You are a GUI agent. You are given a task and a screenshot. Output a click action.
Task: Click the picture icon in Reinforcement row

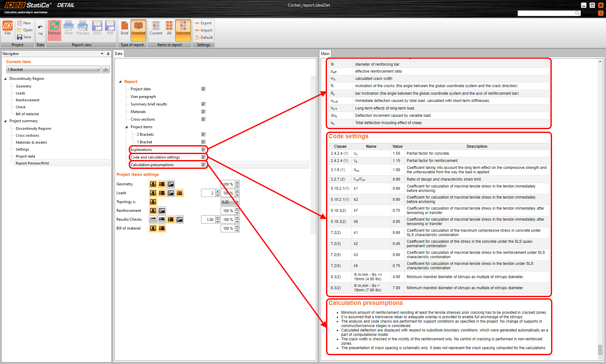coord(162,211)
